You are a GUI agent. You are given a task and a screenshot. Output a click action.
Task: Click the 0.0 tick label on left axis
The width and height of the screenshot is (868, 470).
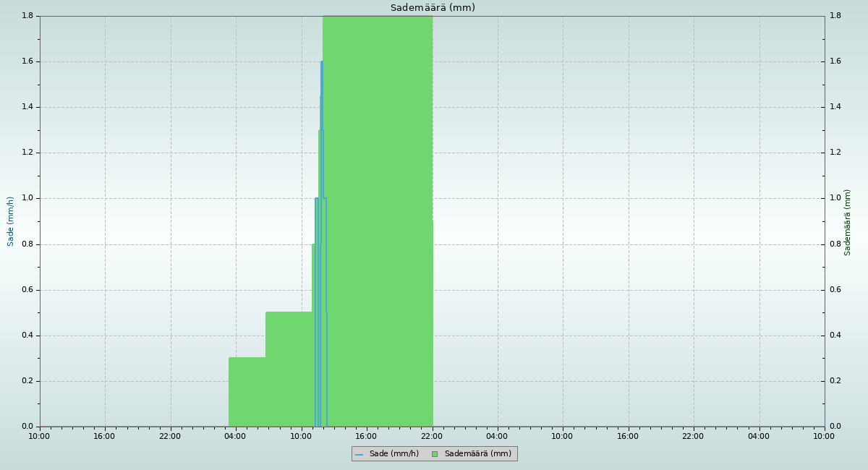29,427
